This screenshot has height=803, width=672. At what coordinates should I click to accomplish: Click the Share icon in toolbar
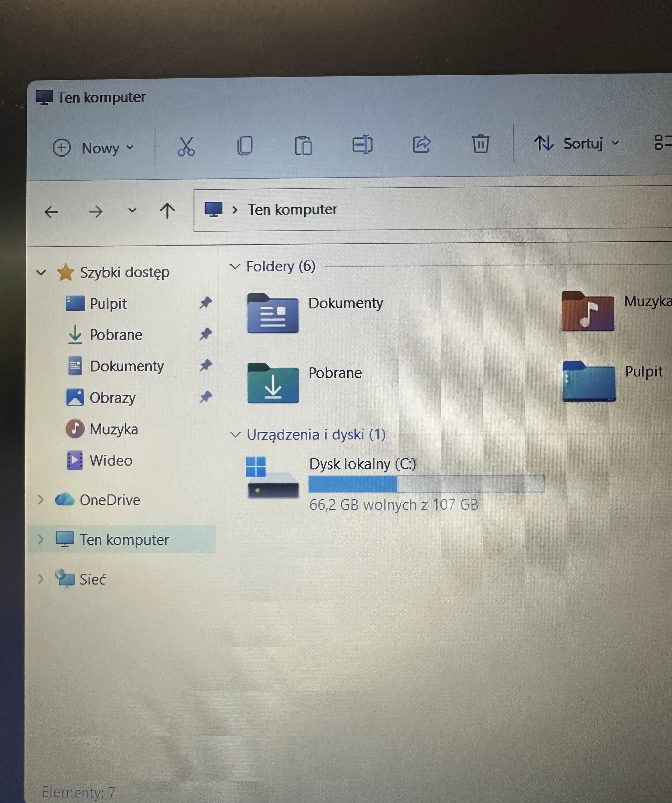pos(421,144)
